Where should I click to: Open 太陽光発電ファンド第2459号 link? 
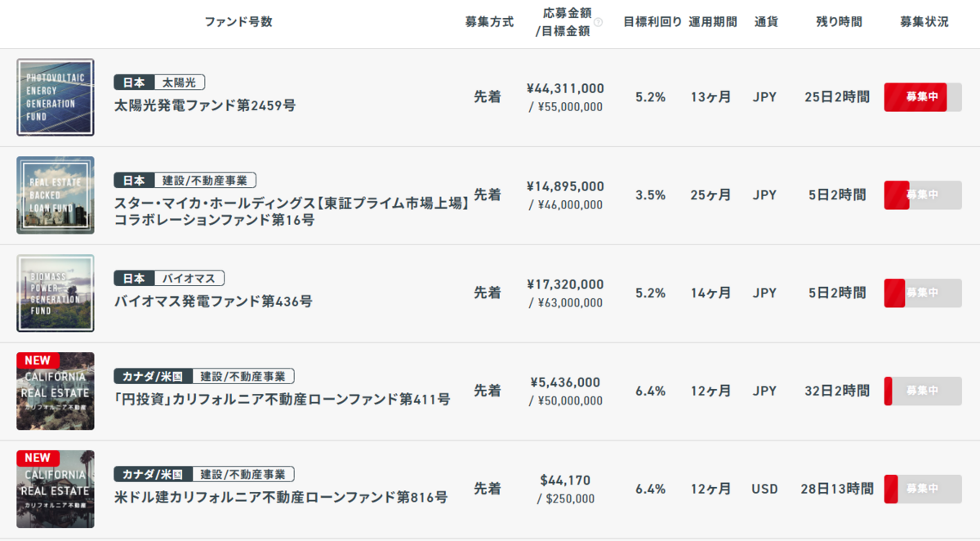(x=205, y=105)
